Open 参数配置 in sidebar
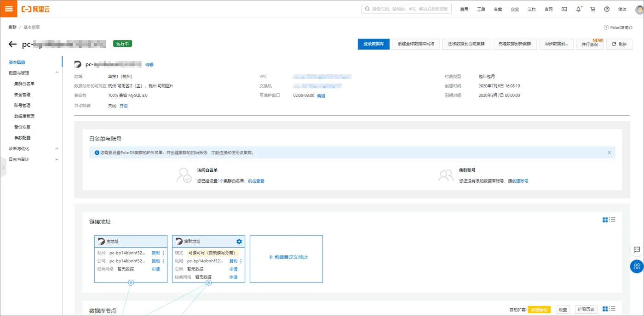 (22, 138)
